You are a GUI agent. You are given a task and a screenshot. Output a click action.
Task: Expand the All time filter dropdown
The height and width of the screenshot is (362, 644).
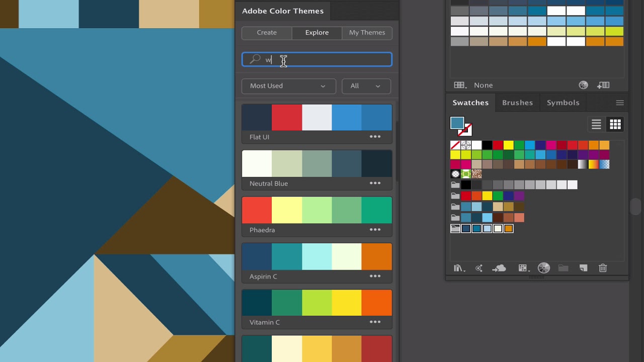[366, 86]
